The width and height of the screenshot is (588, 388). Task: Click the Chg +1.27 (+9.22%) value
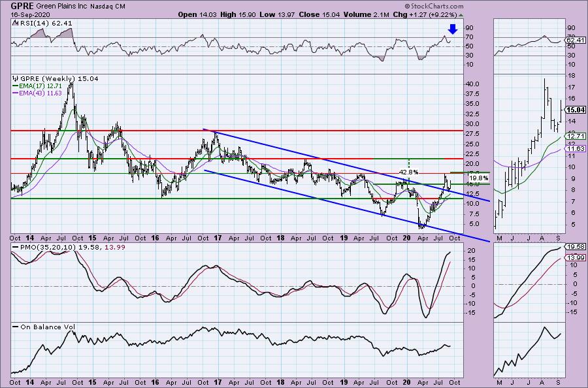coord(425,14)
